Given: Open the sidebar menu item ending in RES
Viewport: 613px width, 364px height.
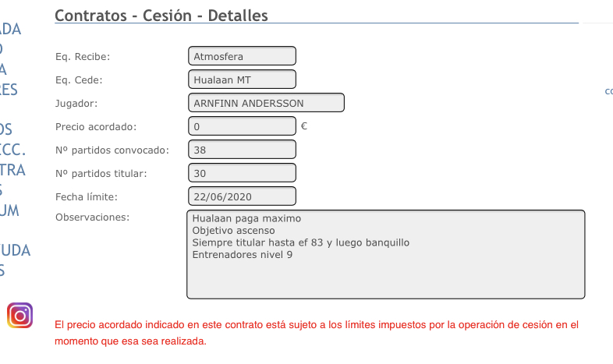Looking at the screenshot, I should click(x=9, y=90).
